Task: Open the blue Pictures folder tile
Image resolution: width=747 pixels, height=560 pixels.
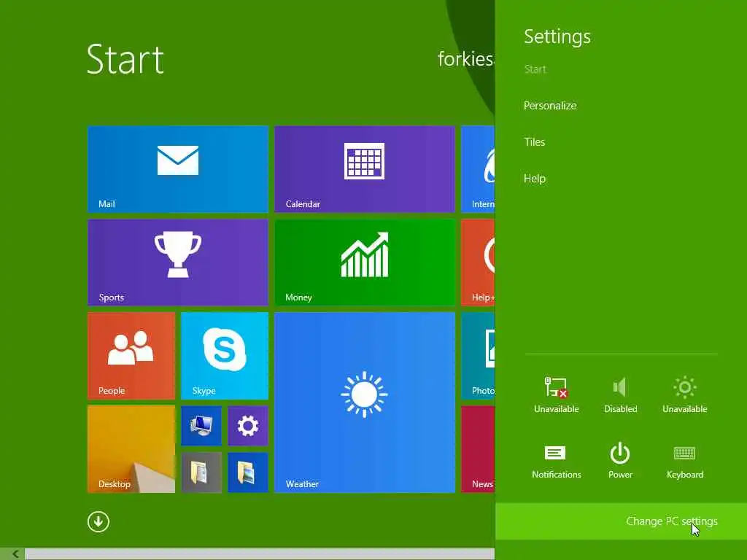Action: tap(248, 472)
